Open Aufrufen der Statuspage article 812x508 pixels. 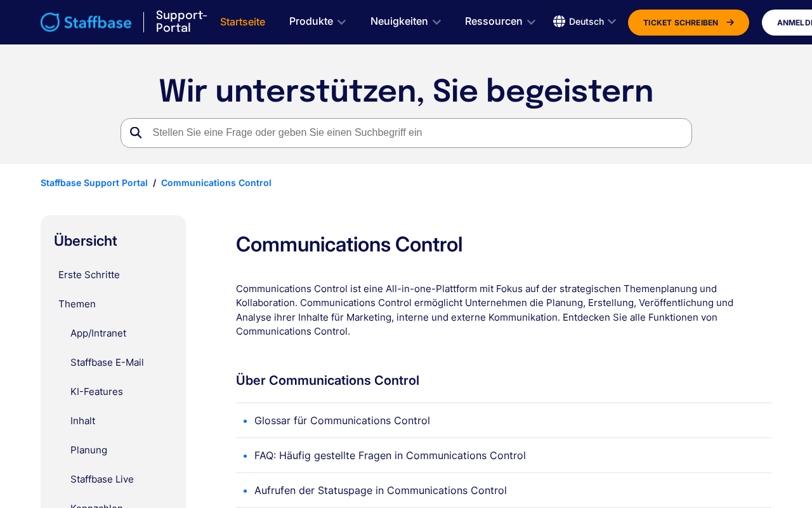[381, 490]
